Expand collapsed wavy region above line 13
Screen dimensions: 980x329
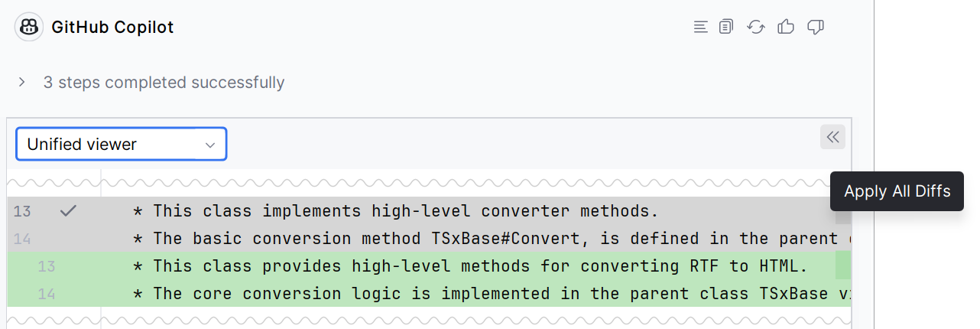(429, 184)
